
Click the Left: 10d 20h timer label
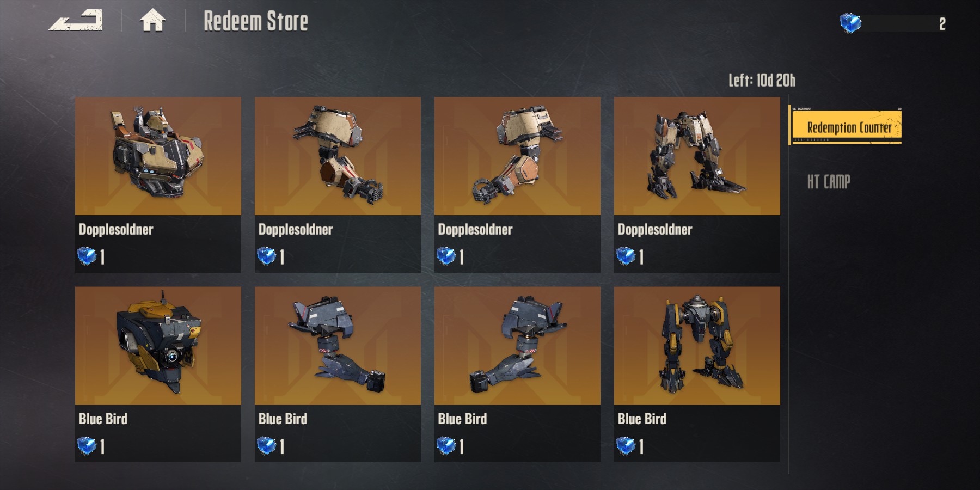(x=762, y=81)
